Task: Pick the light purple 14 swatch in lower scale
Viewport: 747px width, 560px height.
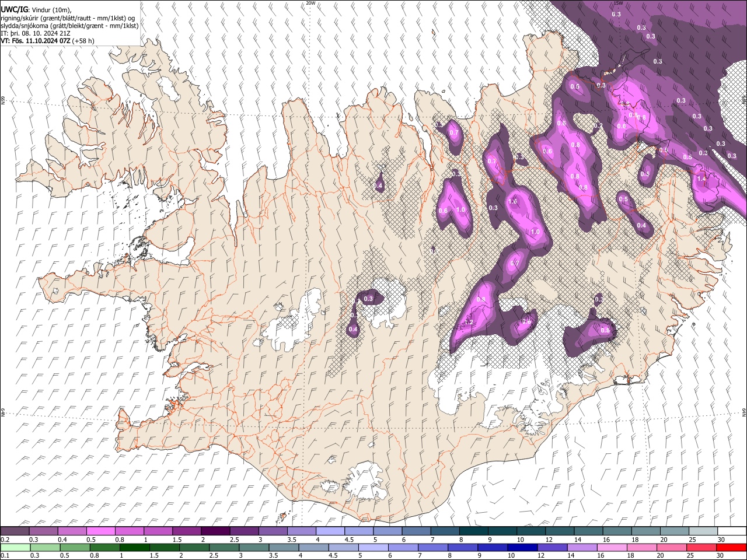Action: click(582, 547)
